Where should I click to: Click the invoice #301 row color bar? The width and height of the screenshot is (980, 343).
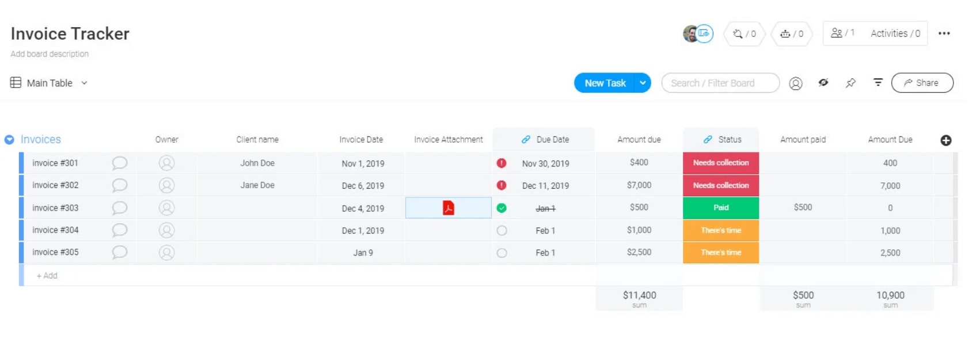click(x=21, y=163)
